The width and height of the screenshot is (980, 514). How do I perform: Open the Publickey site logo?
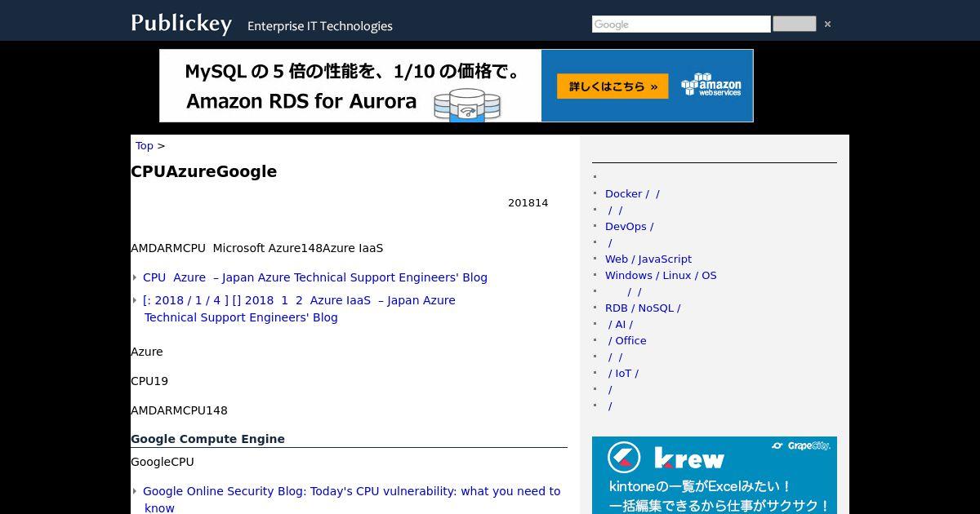[181, 24]
